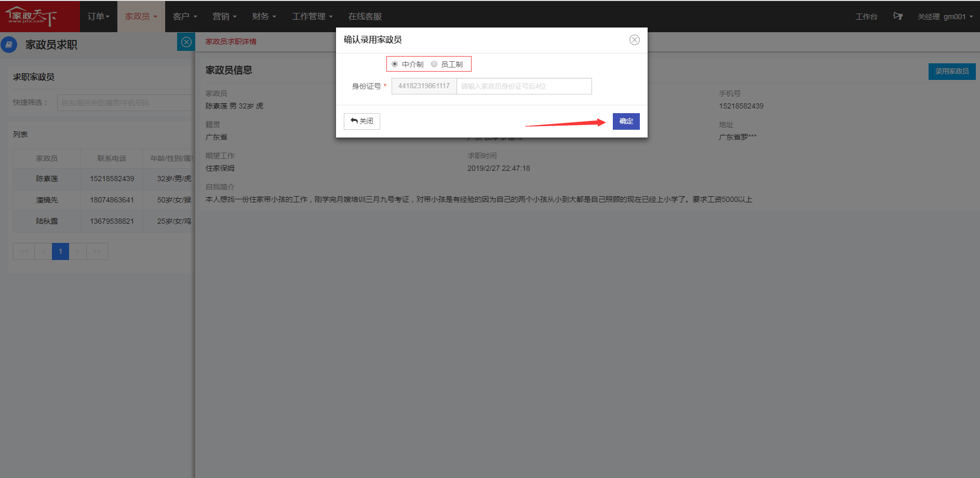Click the pointer icon beside 工作台
This screenshot has width=980, height=478.
[897, 17]
